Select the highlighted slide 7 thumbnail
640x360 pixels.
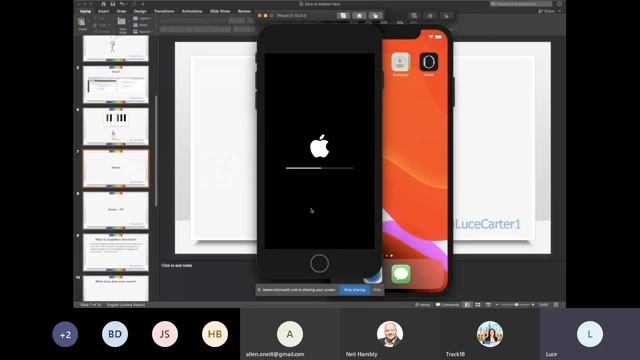pos(116,169)
